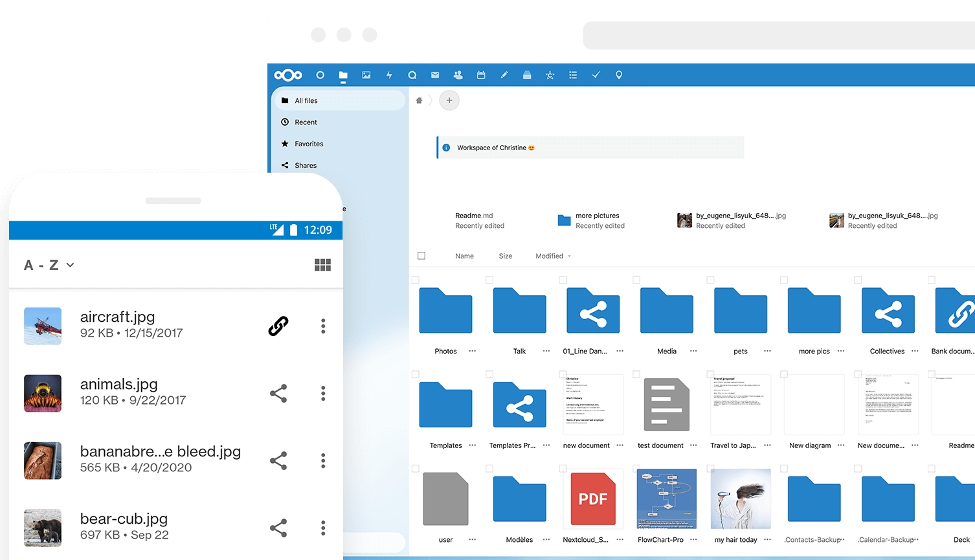Screen dimensions: 975x560
Task: Open the Contacts app icon
Action: pyautogui.click(x=458, y=75)
